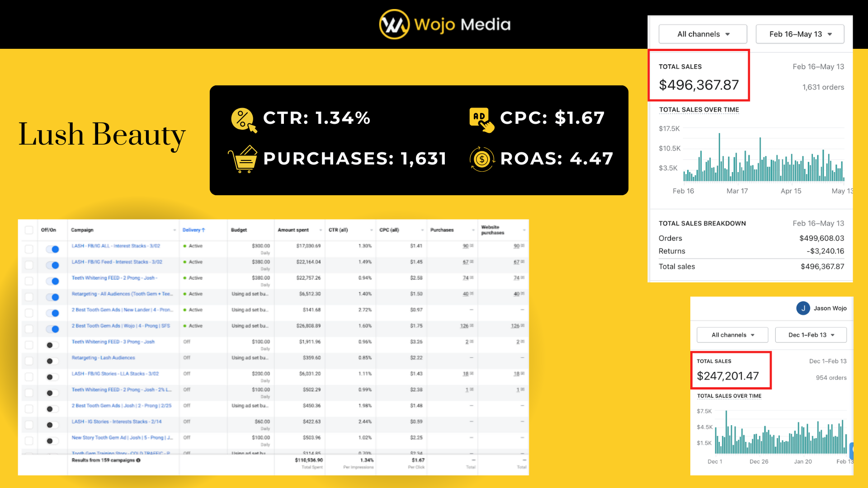Open the Feb 16–May 13 date dropdown
868x488 pixels.
coord(800,34)
